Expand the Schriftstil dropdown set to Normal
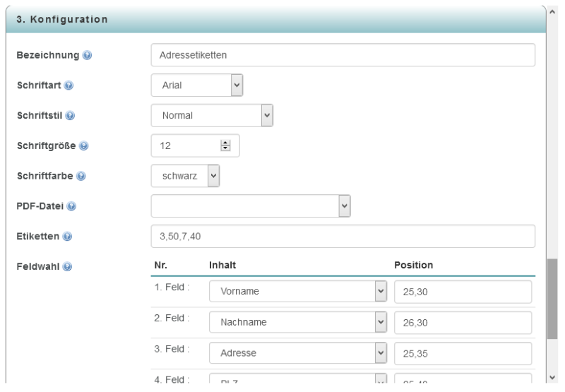Viewport: 565px width, 392px height. [x=212, y=115]
